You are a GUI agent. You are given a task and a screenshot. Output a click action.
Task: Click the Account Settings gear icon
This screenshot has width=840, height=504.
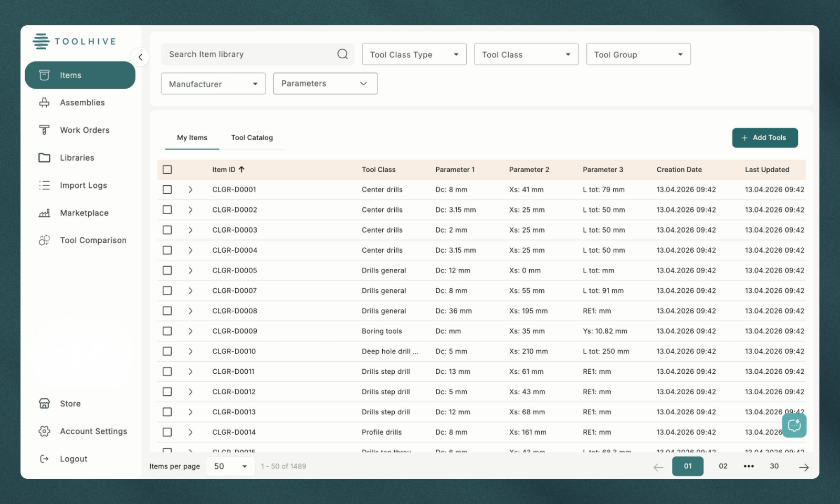pyautogui.click(x=45, y=431)
